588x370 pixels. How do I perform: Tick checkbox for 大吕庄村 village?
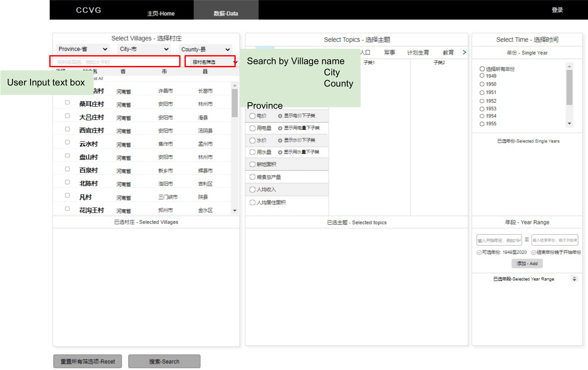pyautogui.click(x=67, y=116)
